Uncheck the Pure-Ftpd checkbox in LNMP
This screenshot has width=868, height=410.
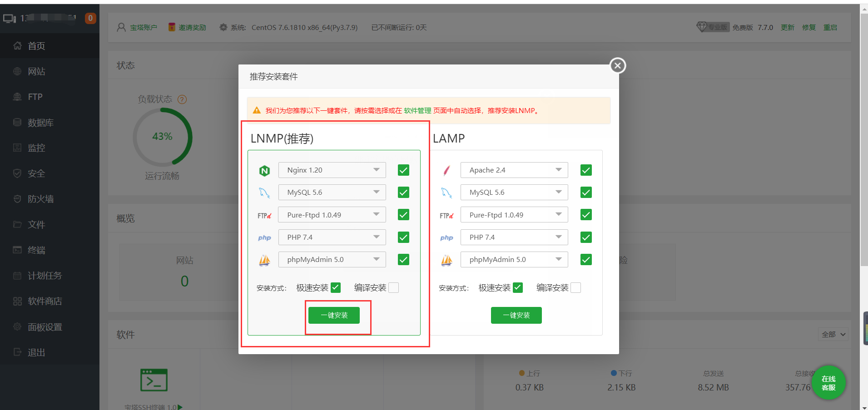point(403,215)
